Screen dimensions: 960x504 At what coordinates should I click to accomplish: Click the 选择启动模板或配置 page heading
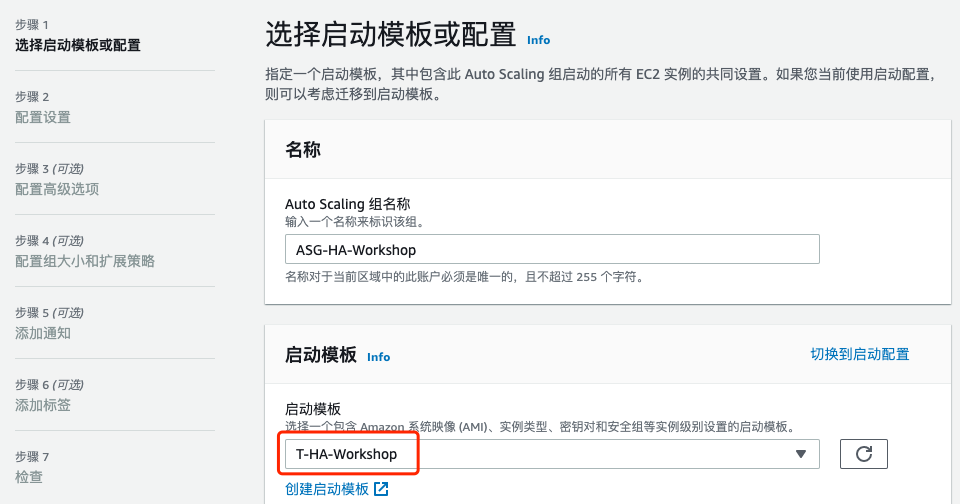(x=390, y=35)
